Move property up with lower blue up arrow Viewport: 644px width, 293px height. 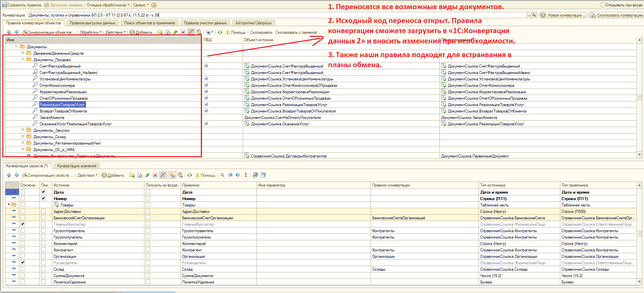[x=9, y=175]
